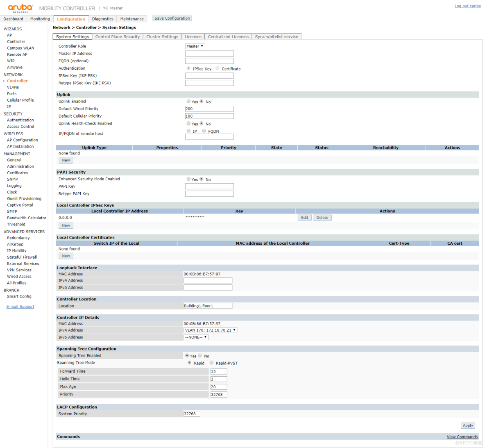Open the View Commands link
Image resolution: width=485 pixels, height=448 pixels.
point(462,437)
